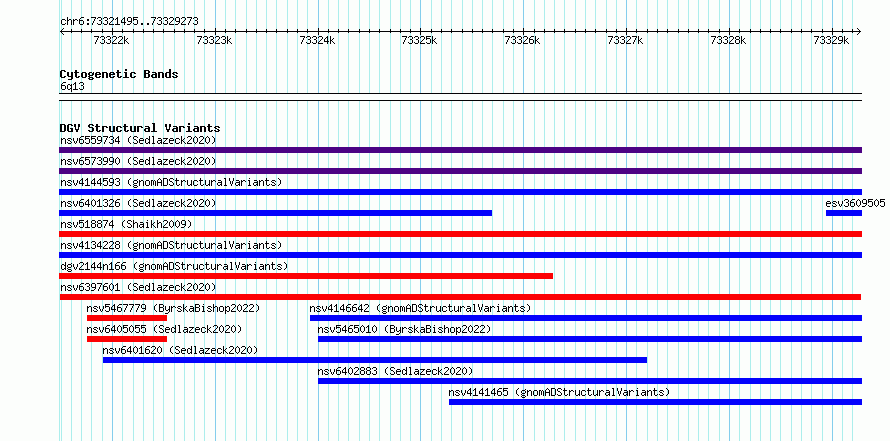The height and width of the screenshot is (441, 890).
Task: Select the blue bar under nsv4144593
Action: 460,192
